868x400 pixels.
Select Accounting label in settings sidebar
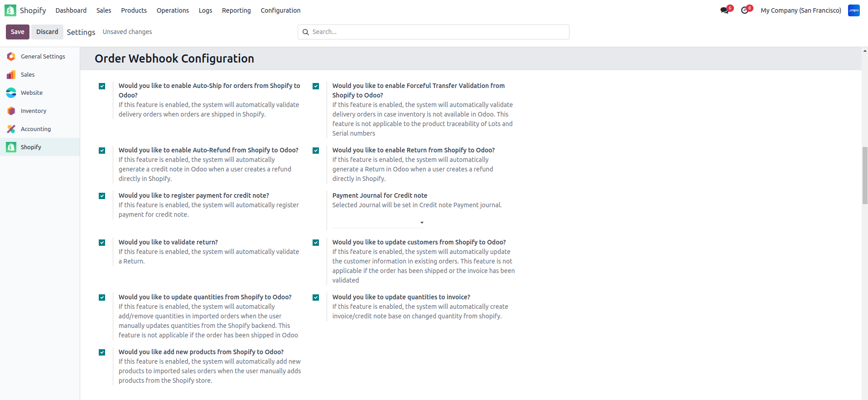click(36, 129)
